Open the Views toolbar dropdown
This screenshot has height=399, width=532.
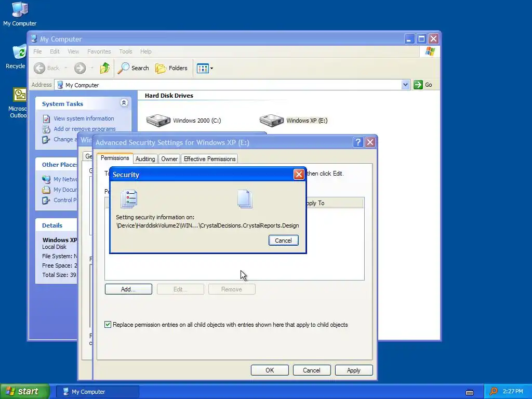click(205, 68)
